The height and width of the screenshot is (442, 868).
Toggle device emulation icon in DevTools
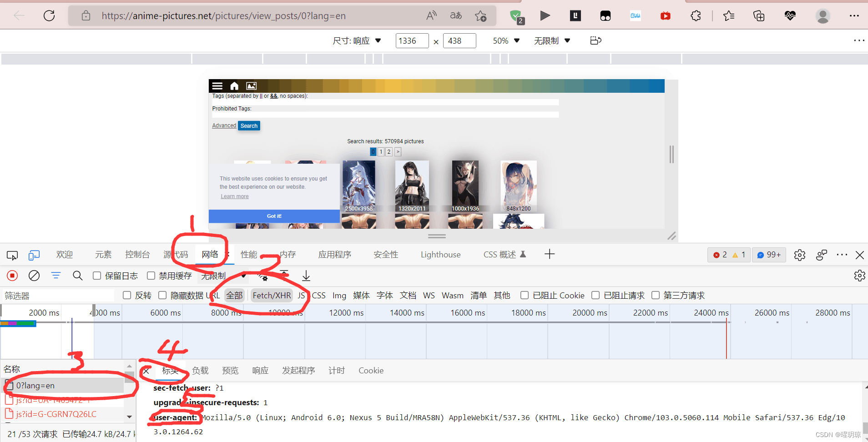[x=34, y=255]
